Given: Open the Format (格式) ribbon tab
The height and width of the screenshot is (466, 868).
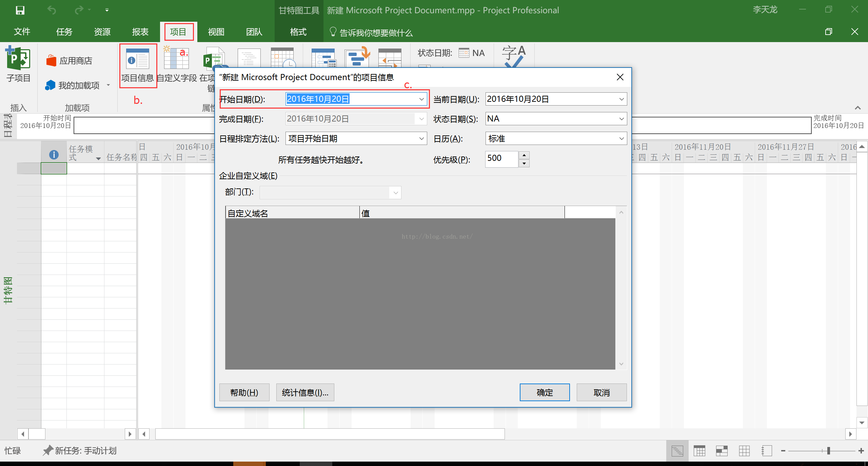Looking at the screenshot, I should (x=298, y=32).
